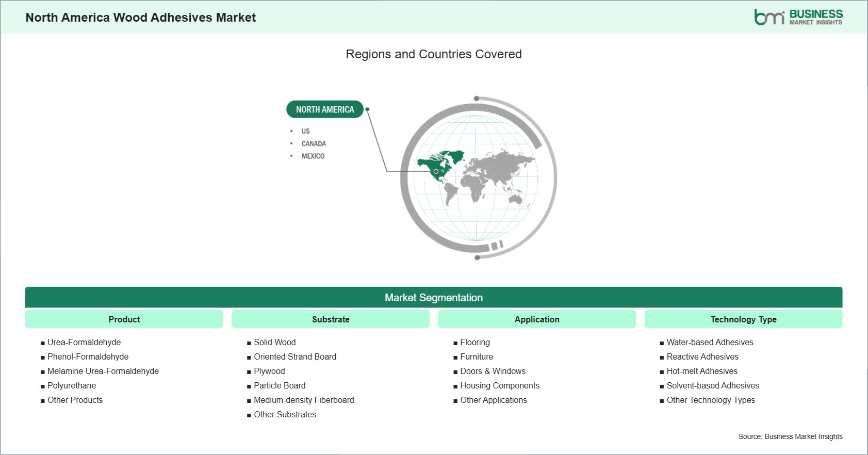The image size is (868, 455).
Task: Click the 'US' country entry
Action: [x=306, y=131]
